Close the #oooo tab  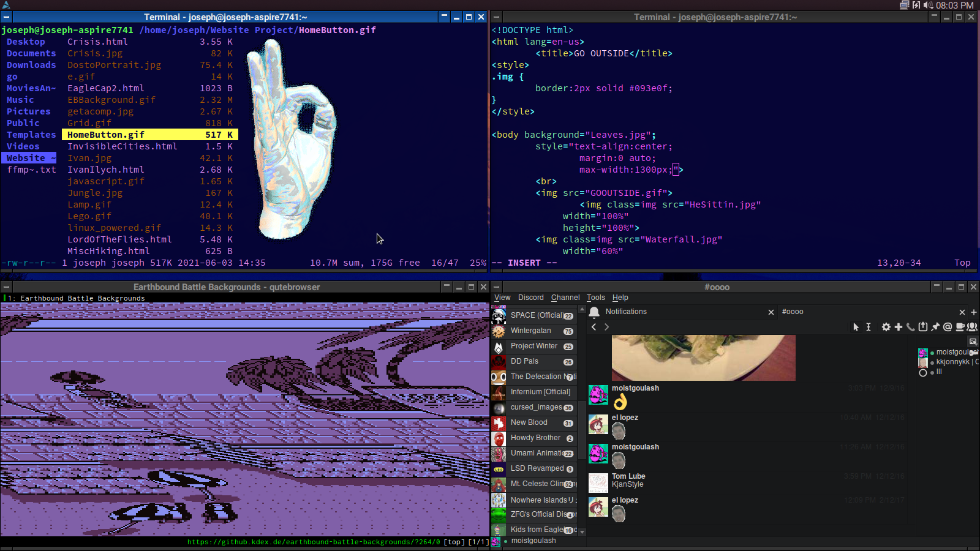tap(962, 312)
